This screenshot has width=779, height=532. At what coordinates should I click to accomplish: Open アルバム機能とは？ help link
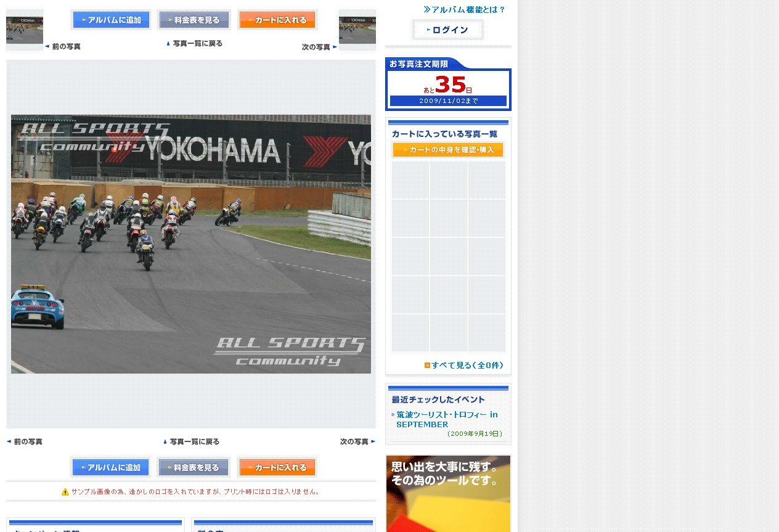coord(465,10)
